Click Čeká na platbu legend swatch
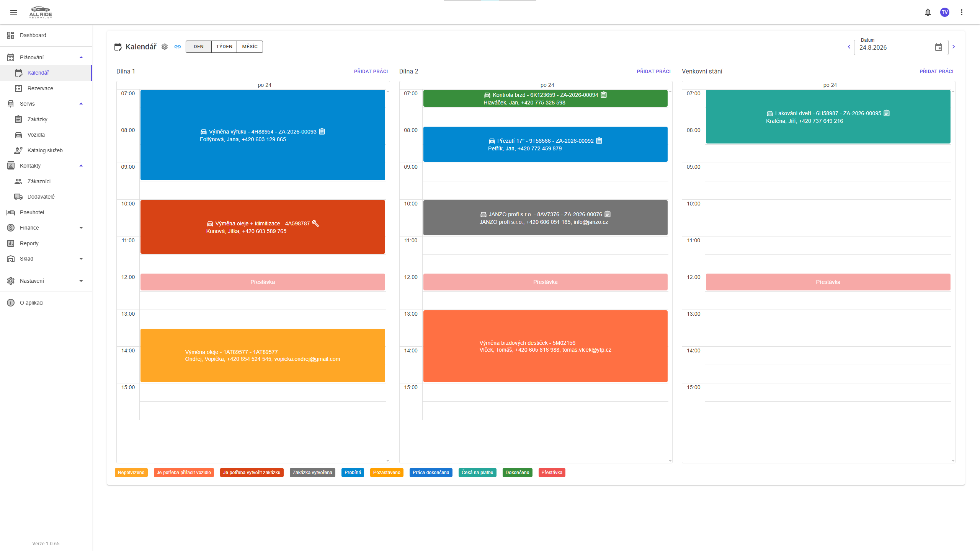Screen dimensions: 980x551 [x=477, y=473]
